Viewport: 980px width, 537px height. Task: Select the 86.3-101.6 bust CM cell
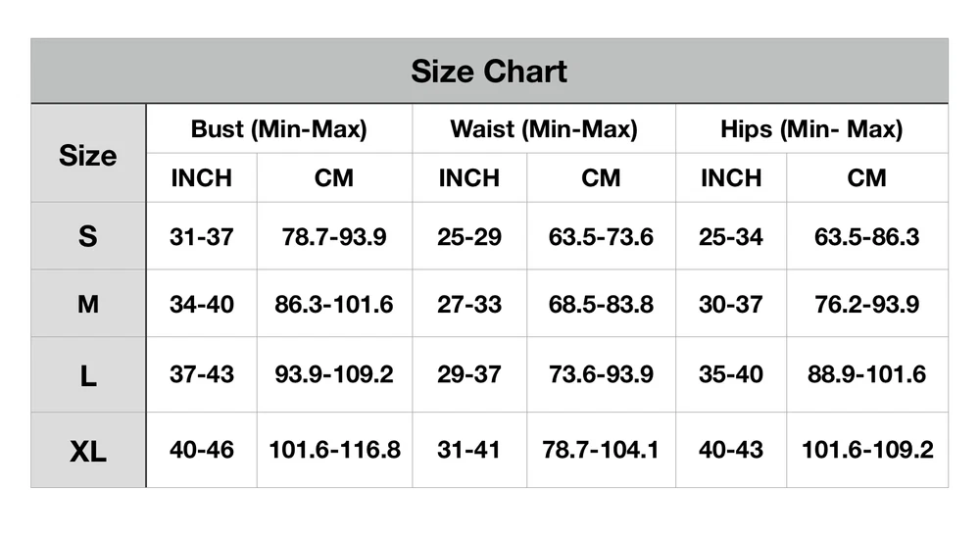[334, 305]
